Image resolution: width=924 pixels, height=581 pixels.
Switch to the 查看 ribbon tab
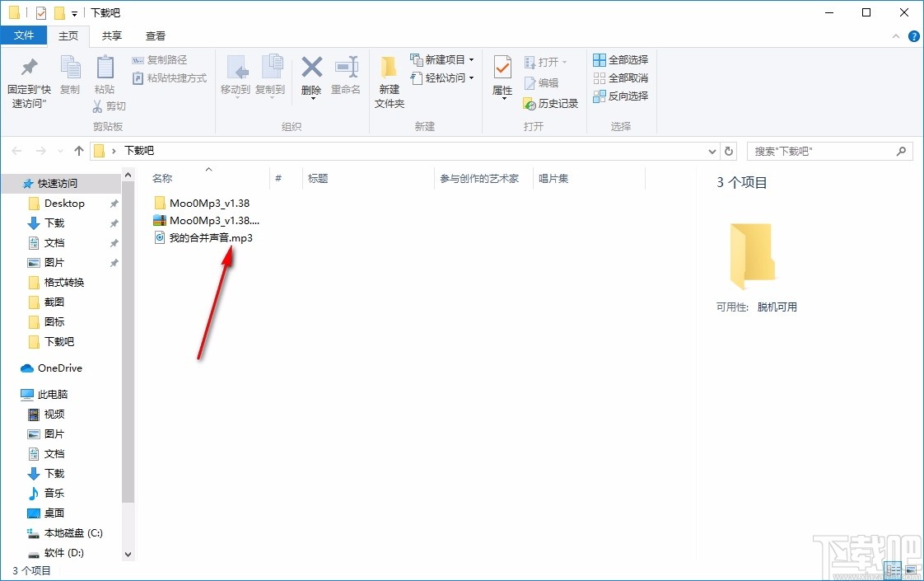coord(155,35)
